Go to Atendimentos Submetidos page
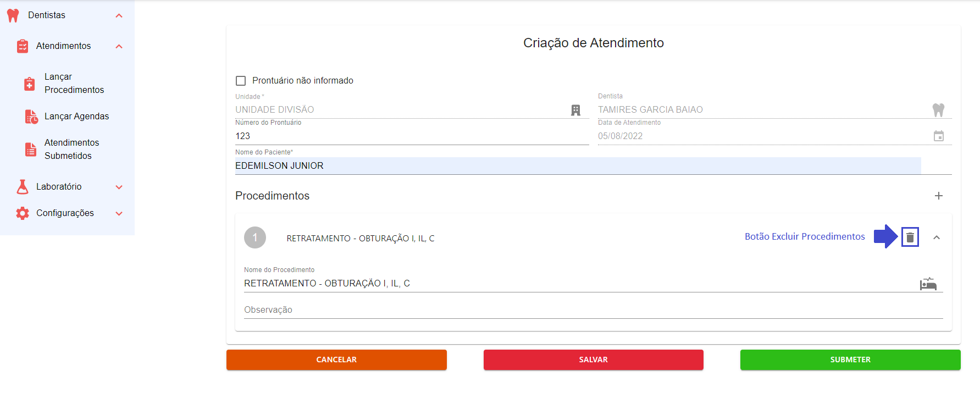The height and width of the screenshot is (398, 980). pos(71,149)
